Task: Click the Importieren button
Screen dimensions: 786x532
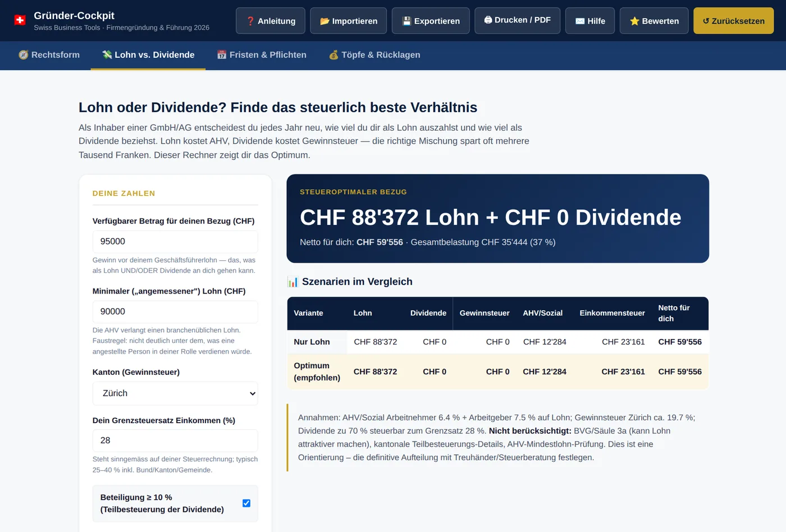Action: click(349, 21)
